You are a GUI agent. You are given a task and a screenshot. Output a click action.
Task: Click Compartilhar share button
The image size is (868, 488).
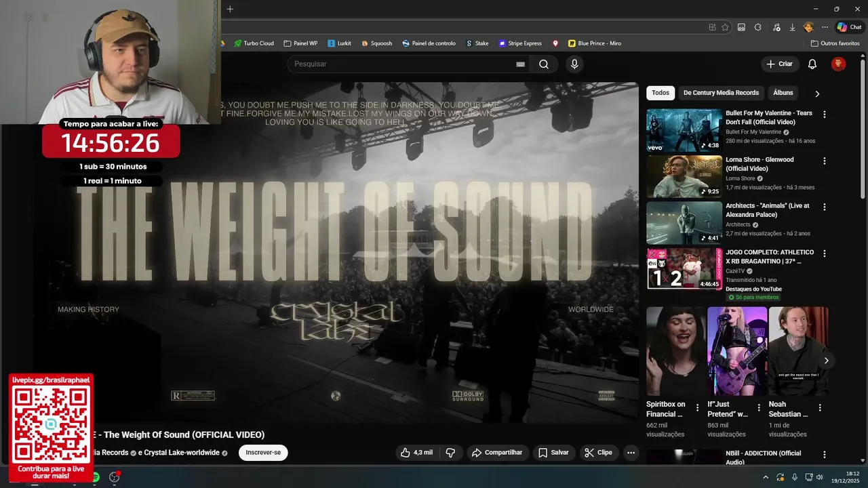point(497,453)
